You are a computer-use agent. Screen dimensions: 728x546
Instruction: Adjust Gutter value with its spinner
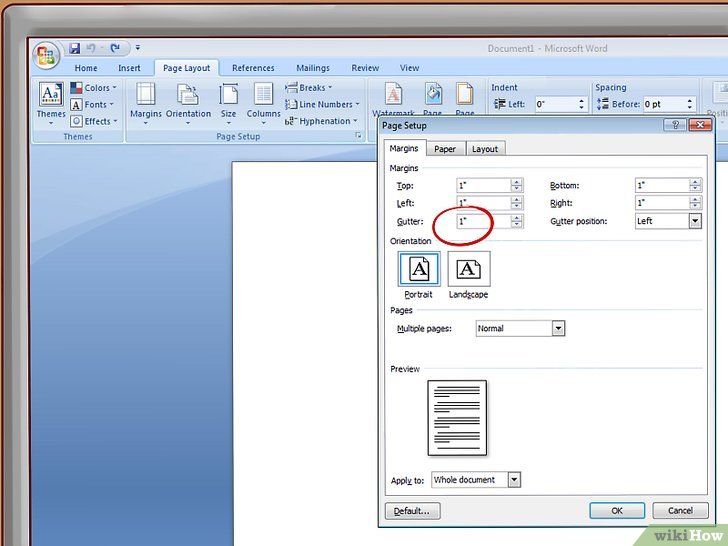(517, 221)
